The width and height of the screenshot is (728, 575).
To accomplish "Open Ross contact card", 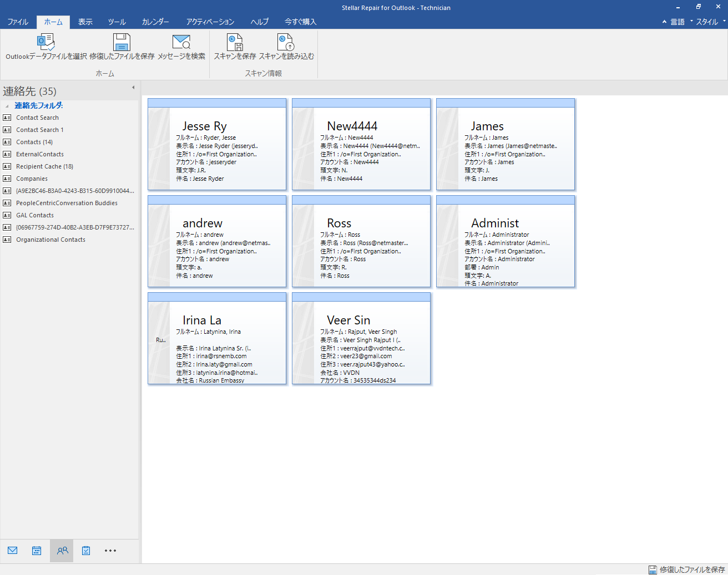I will [x=361, y=241].
